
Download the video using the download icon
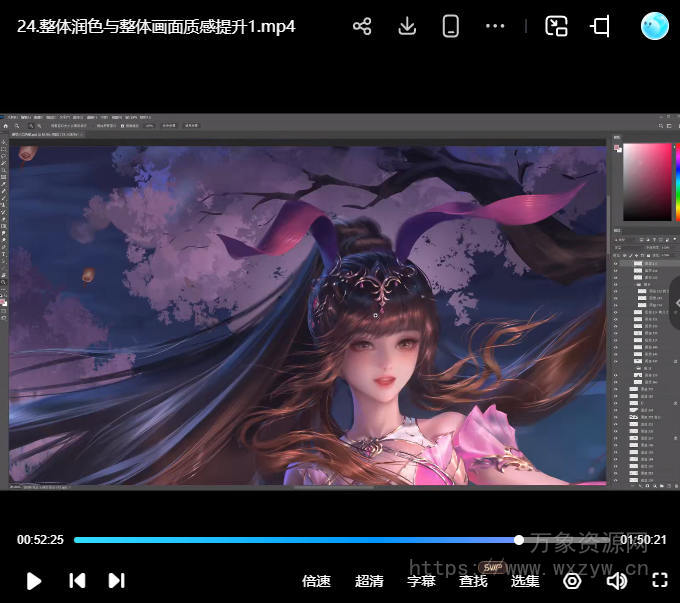click(x=407, y=27)
